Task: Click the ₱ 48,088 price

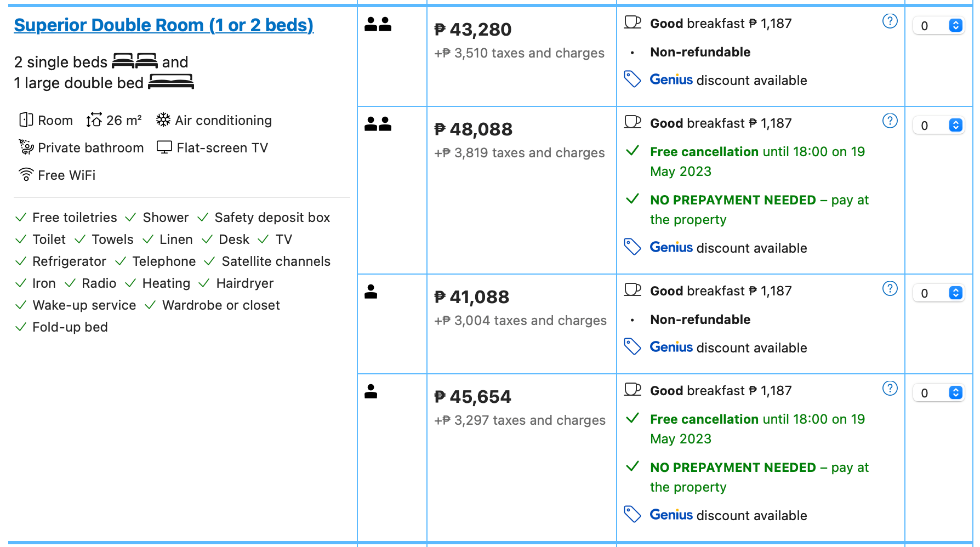Action: pos(474,129)
